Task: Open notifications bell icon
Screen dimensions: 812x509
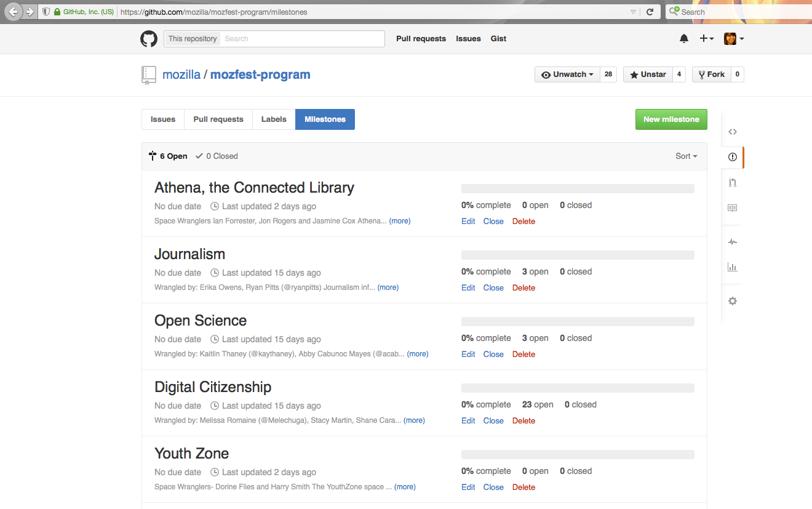Action: click(x=684, y=39)
